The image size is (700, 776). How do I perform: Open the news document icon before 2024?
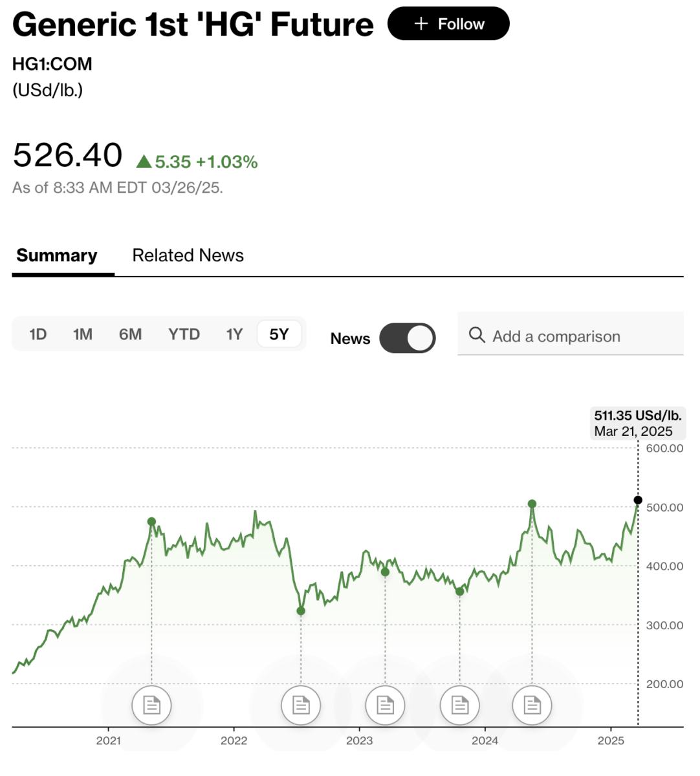click(x=460, y=705)
